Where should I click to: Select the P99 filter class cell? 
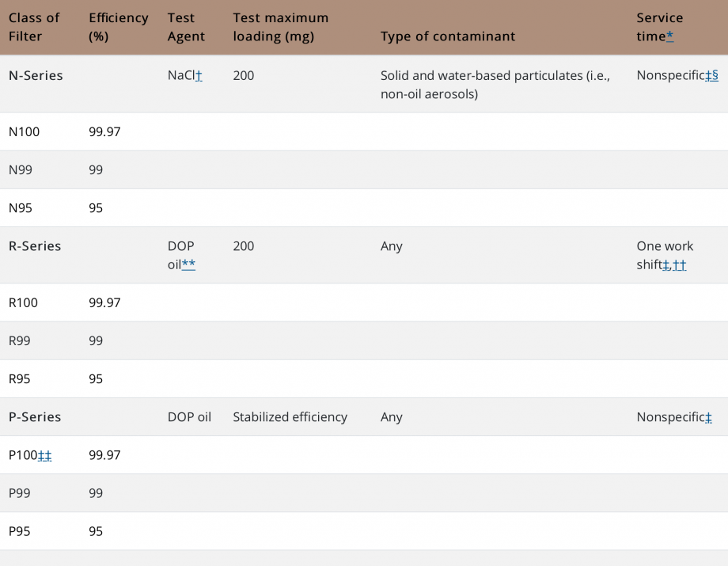pos(20,493)
